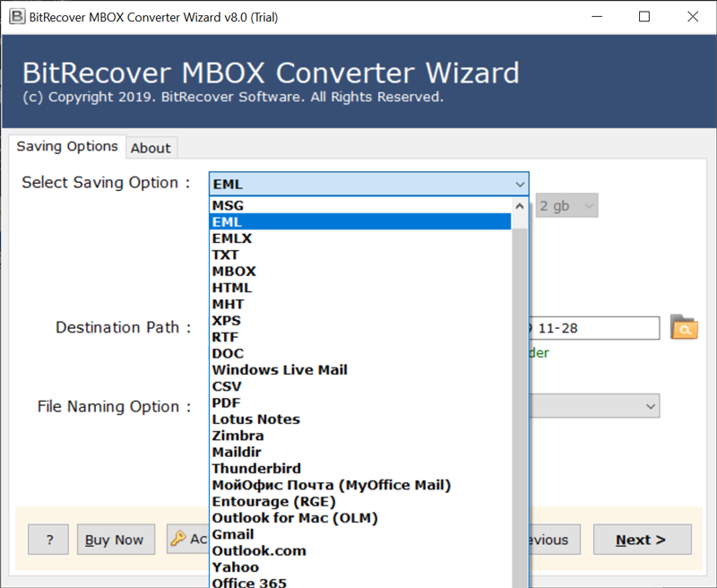Click the partially hidden Previous button
This screenshot has width=717, height=588.
point(555,540)
